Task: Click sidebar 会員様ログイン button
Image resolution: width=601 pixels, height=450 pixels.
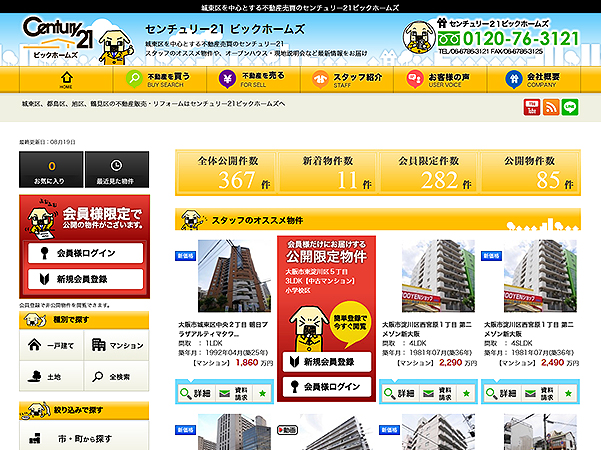Action: pyautogui.click(x=85, y=253)
